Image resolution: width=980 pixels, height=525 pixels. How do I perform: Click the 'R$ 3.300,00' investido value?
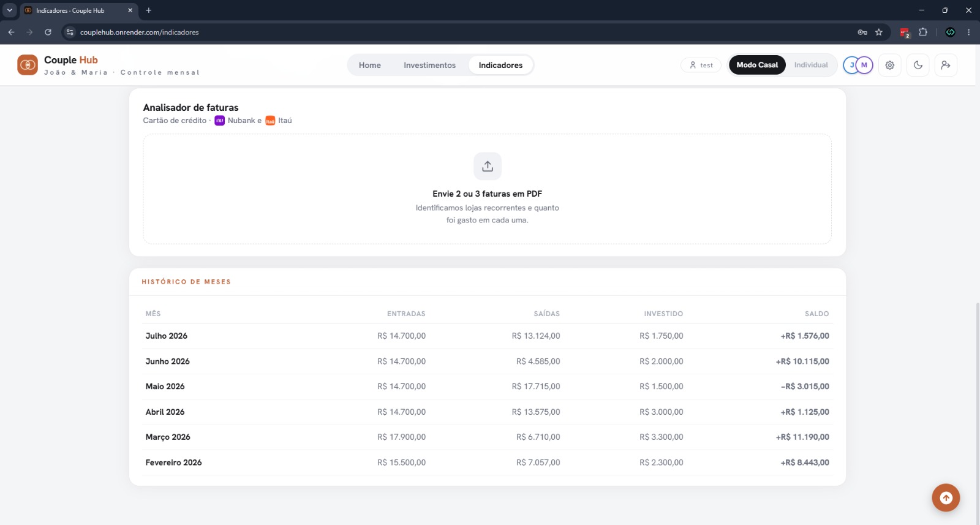pyautogui.click(x=661, y=437)
